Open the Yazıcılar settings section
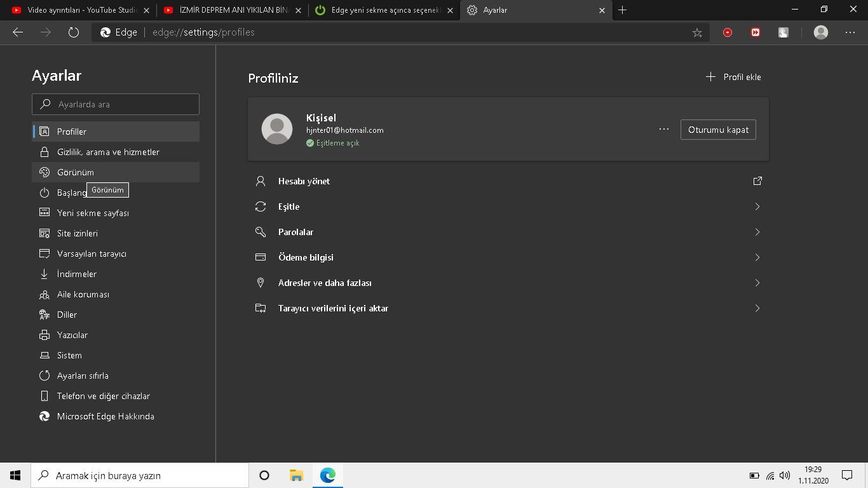 (116, 335)
